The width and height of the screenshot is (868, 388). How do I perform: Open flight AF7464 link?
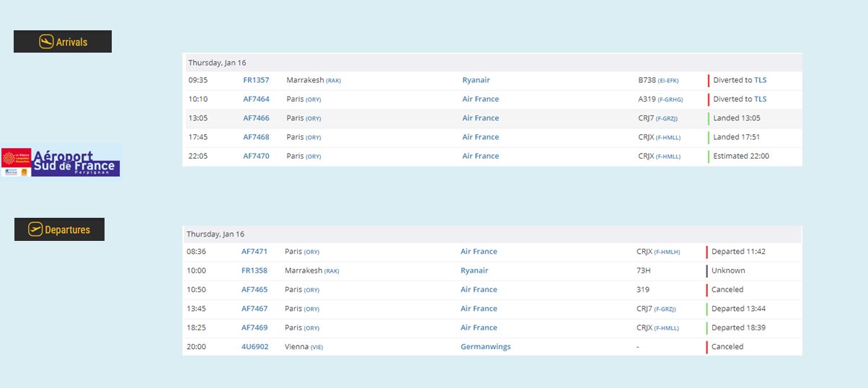(256, 99)
